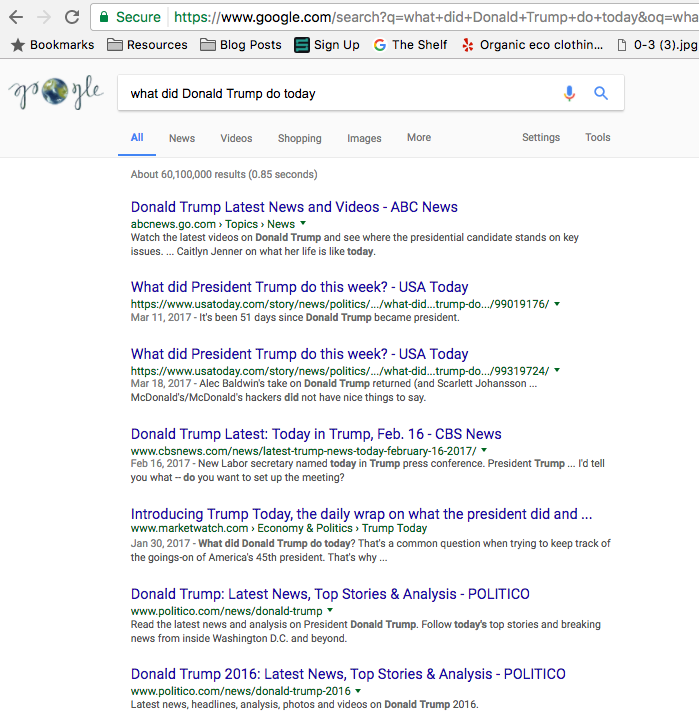This screenshot has width=699, height=725.
Task: Open POLITICO Donald Trump Latest News result
Action: (330, 594)
